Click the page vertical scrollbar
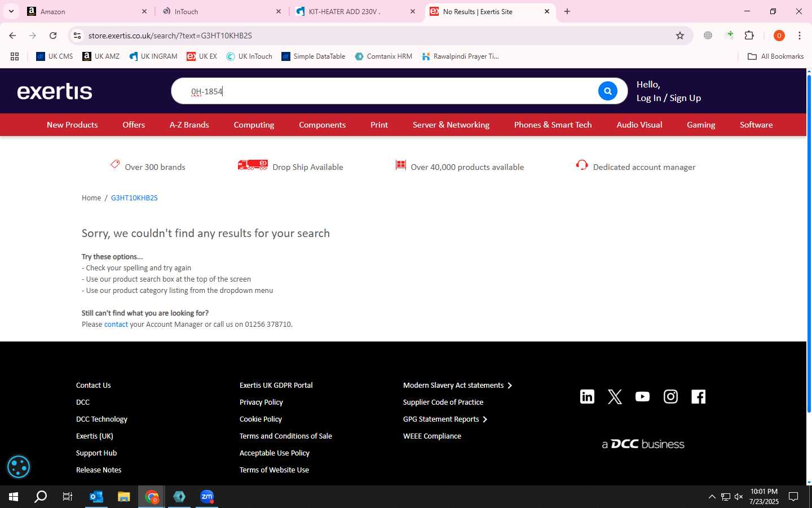The image size is (812, 508). tap(809, 243)
